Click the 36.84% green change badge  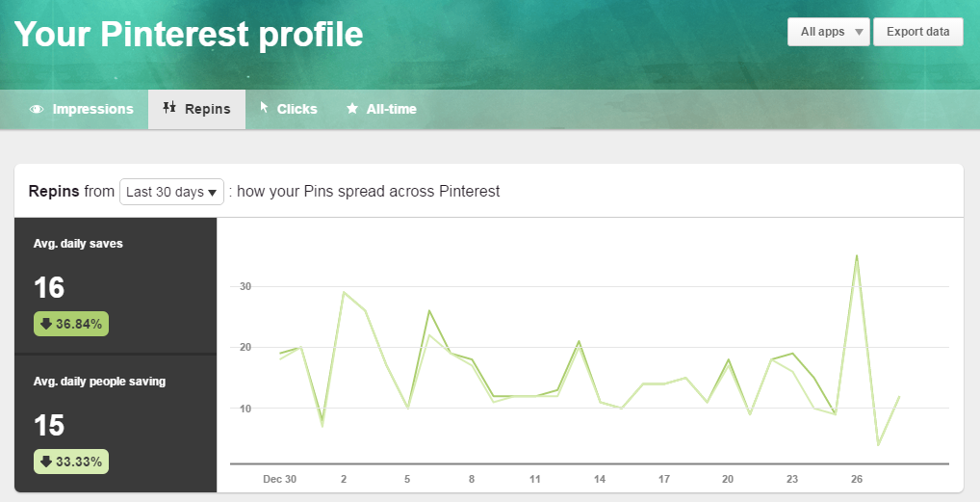coord(71,324)
